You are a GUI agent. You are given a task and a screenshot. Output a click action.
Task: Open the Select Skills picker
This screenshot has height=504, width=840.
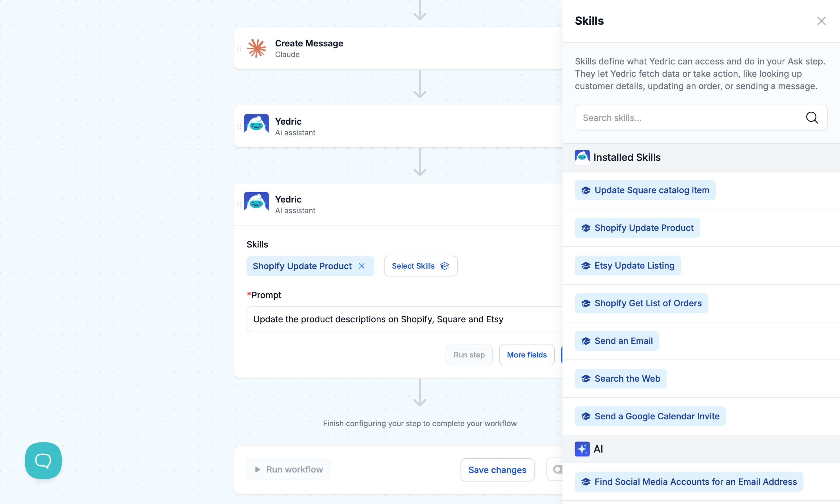click(421, 266)
